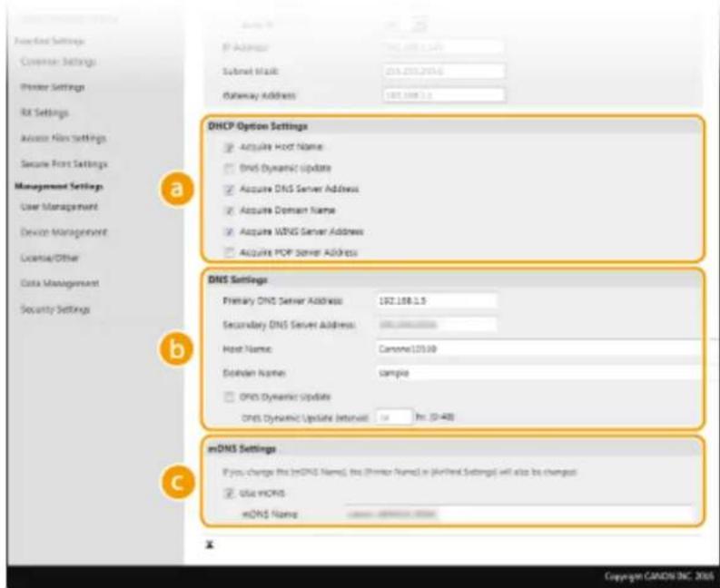This screenshot has width=720, height=588.
Task: Click the return-to-top arrow icon
Action: 210,544
